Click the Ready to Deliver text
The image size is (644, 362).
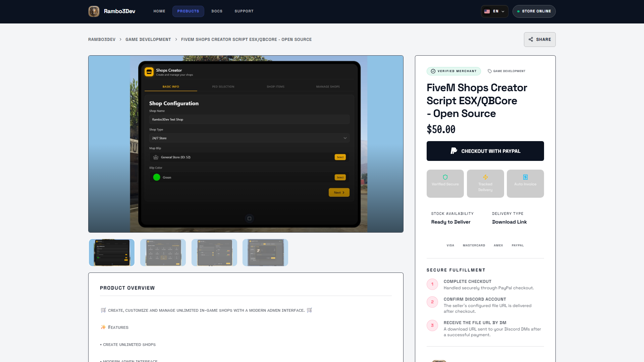[x=451, y=222]
